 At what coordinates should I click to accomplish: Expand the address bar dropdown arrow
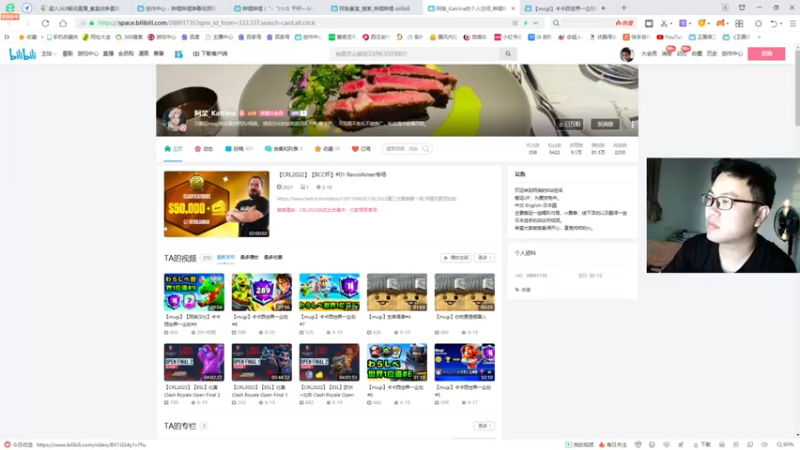pos(535,23)
